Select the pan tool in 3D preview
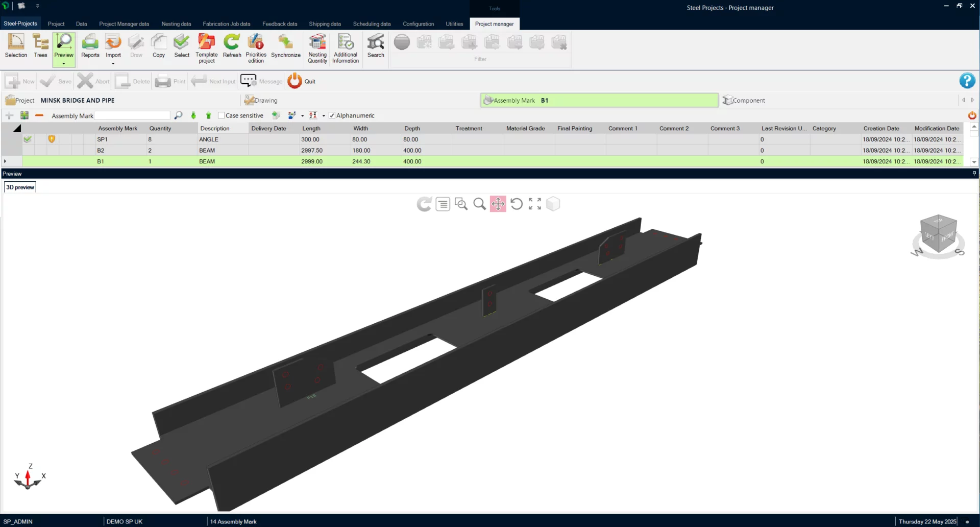This screenshot has height=527, width=980. 498,204
